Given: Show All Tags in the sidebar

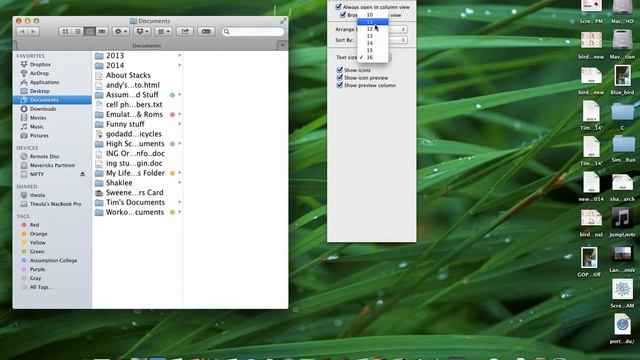Looking at the screenshot, I should pos(41,287).
